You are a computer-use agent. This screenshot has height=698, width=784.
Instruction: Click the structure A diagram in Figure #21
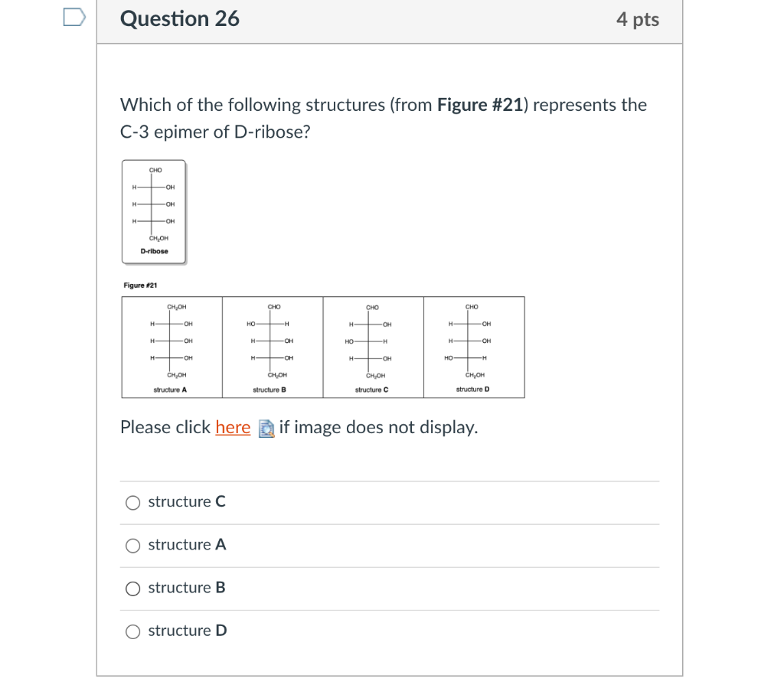pos(171,344)
